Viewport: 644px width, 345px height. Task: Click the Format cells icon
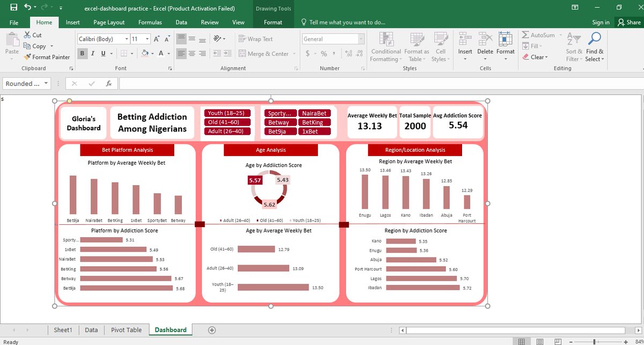506,39
